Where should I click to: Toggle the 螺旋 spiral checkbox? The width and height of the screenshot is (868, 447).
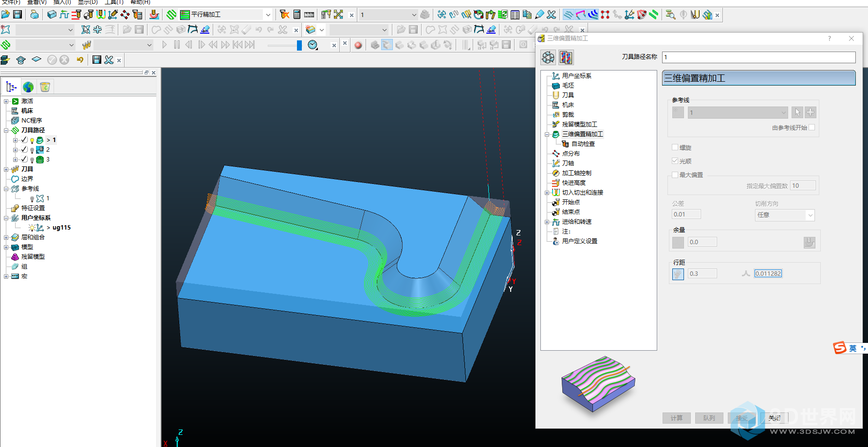(x=675, y=147)
